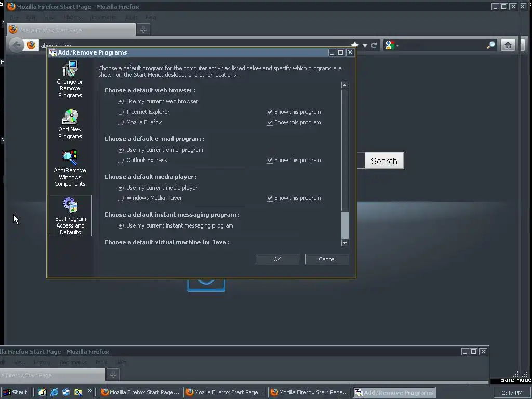Toggle Show this program for Outlook Express
The width and height of the screenshot is (532, 399).
[294, 160]
